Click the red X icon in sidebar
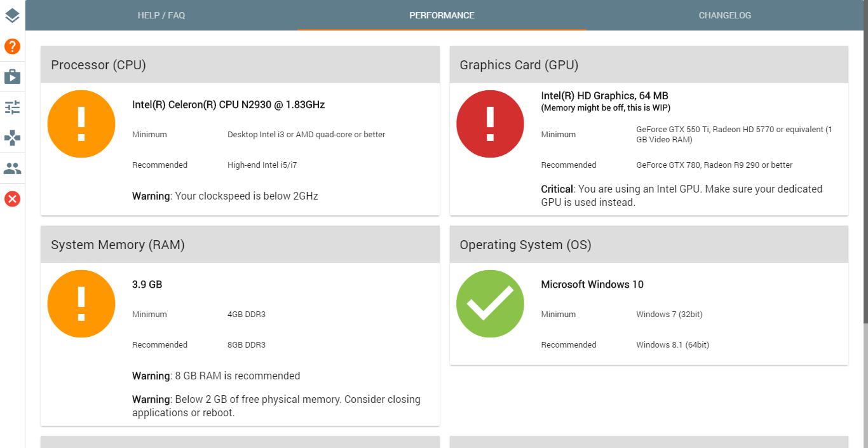868x448 pixels. coord(12,199)
